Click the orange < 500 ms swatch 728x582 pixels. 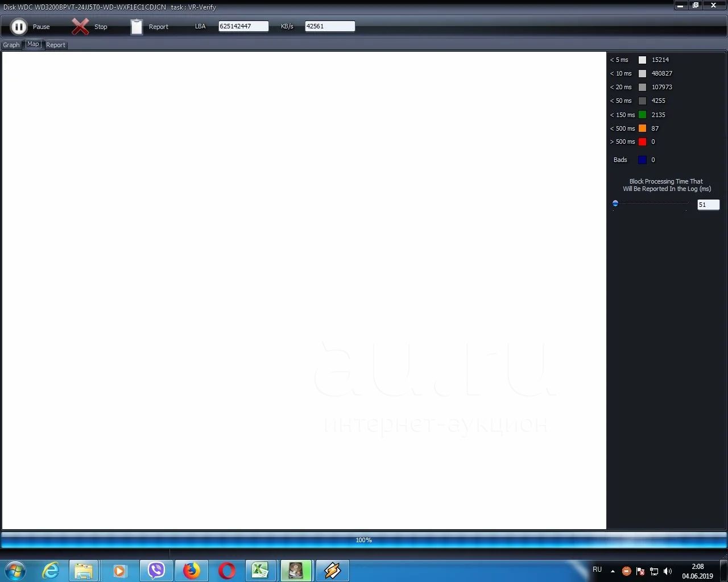click(642, 128)
